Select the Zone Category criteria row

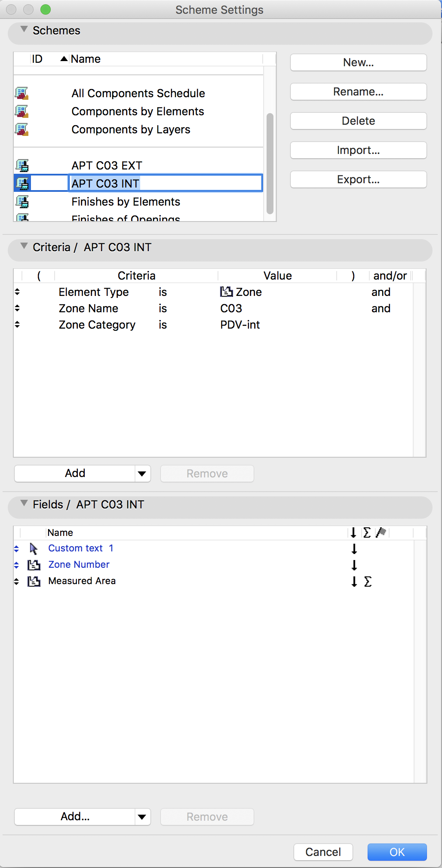(97, 325)
